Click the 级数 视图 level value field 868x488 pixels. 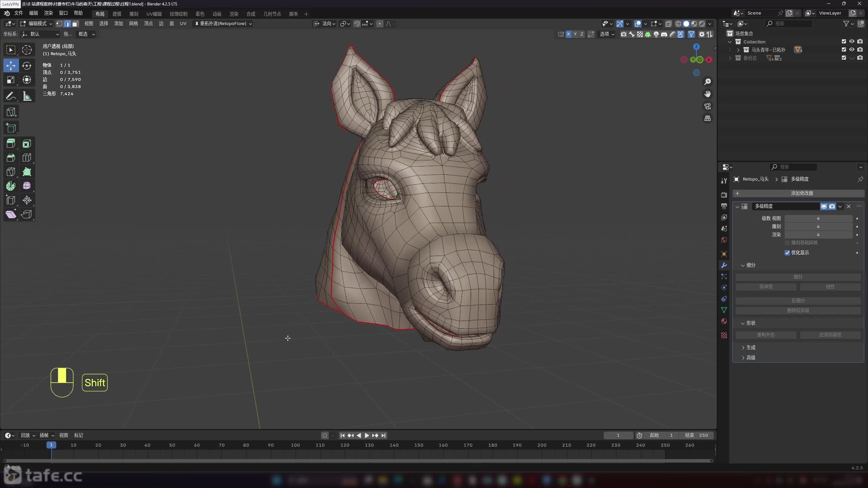coord(818,219)
